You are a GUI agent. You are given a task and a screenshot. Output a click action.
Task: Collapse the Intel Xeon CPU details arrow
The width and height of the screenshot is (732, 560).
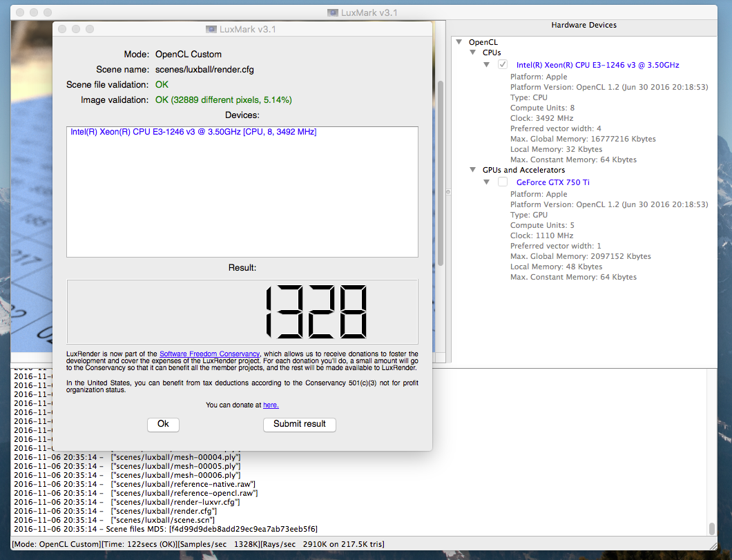(x=487, y=65)
